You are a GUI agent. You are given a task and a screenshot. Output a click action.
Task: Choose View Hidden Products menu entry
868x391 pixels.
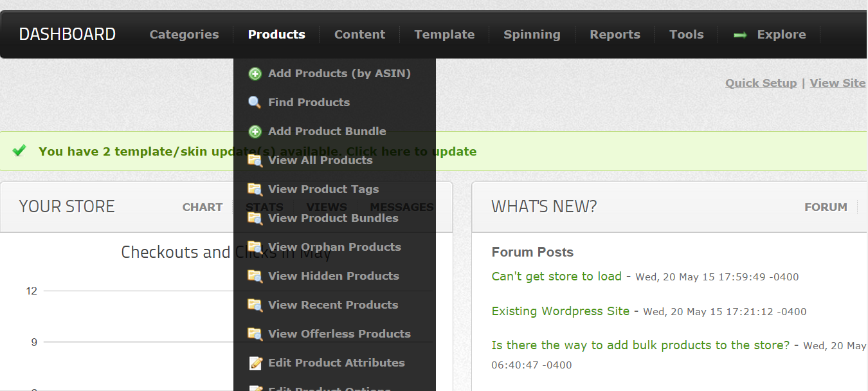(334, 276)
